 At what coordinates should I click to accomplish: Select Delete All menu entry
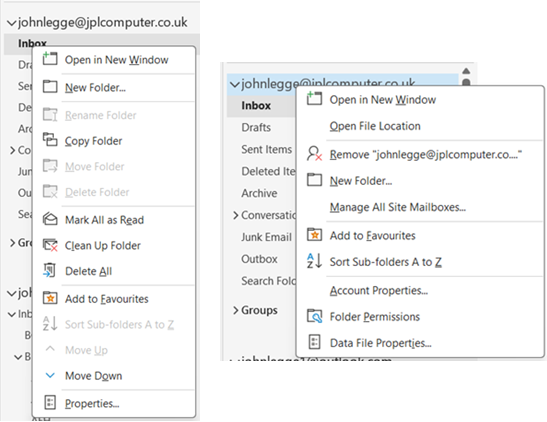(114, 271)
